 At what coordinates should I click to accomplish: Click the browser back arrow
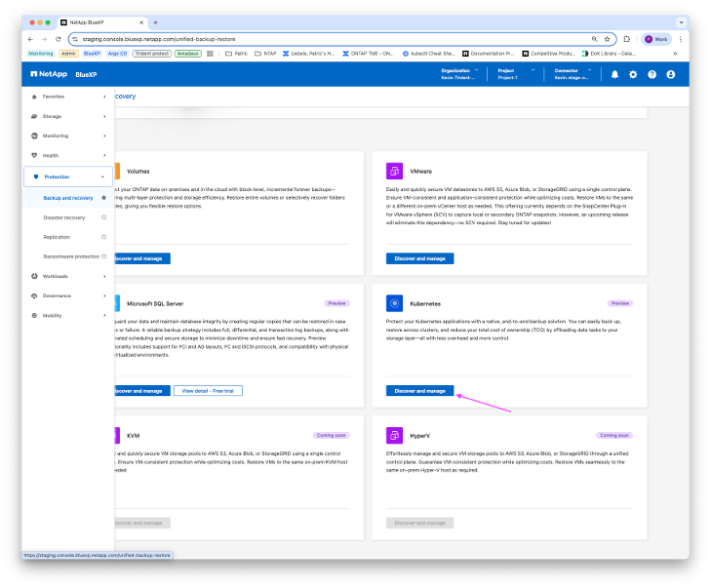tap(30, 39)
